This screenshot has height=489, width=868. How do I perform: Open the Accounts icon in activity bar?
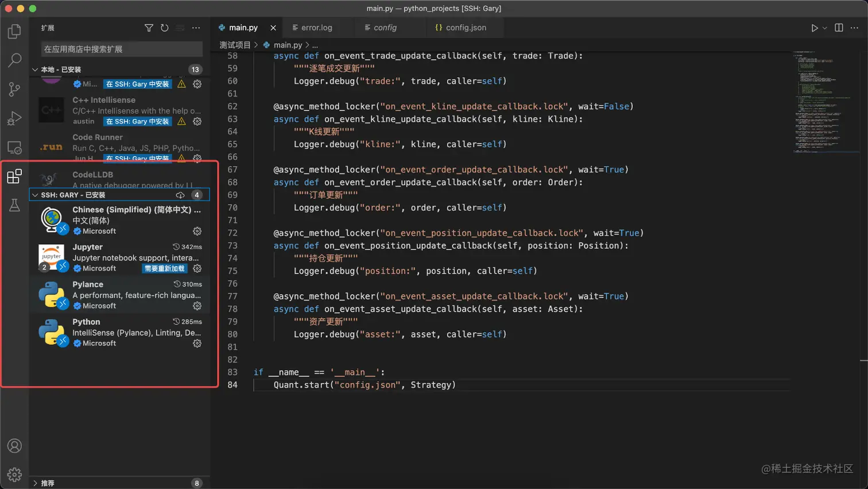tap(14, 446)
